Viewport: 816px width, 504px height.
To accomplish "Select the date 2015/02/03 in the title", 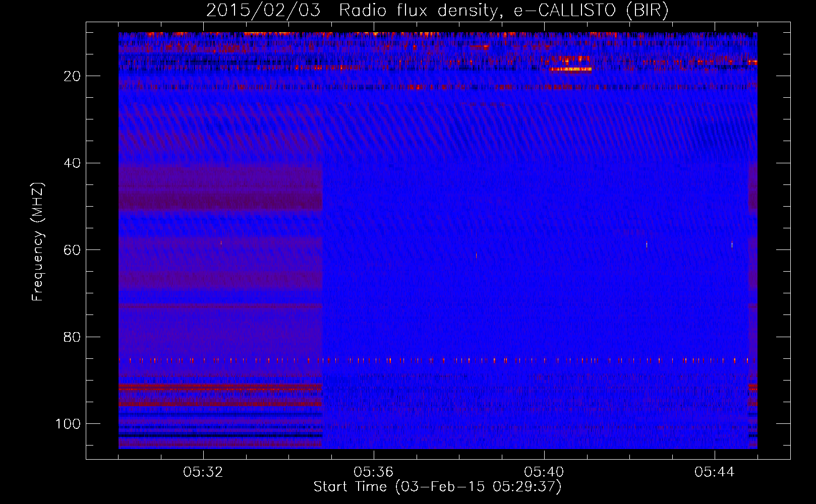I will pos(263,11).
